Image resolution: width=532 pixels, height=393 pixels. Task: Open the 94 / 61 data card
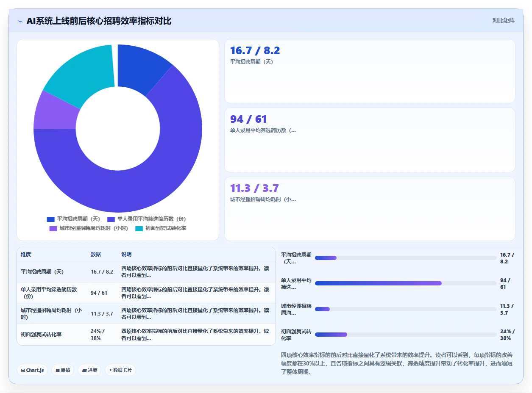[370, 140]
